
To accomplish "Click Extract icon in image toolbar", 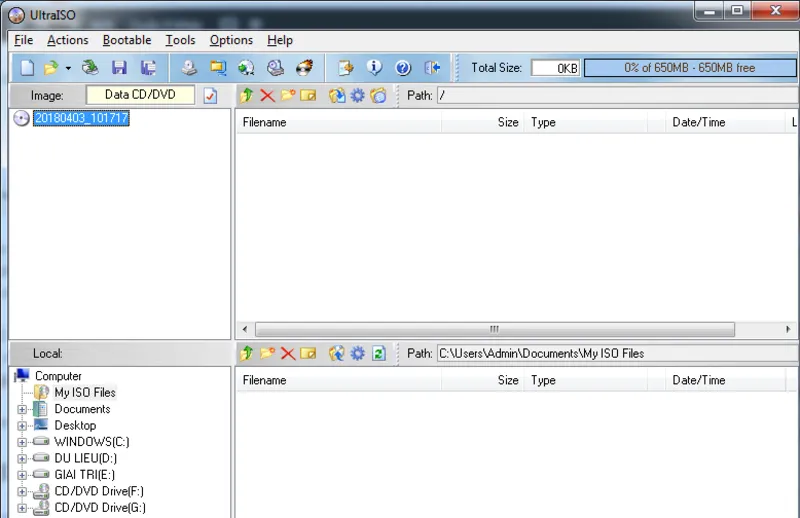I will tap(337, 95).
